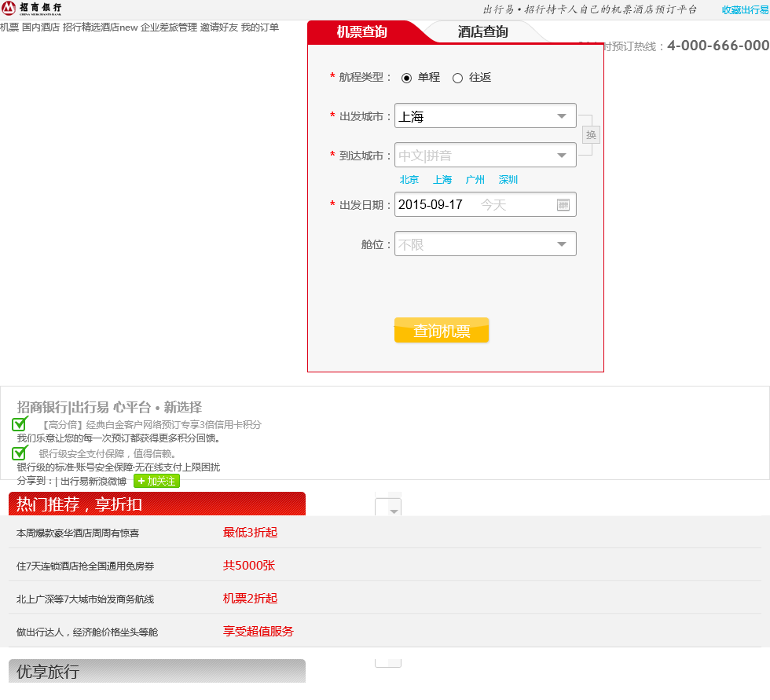Click 本周爆款豪华酒店周周有惊喜 row text
770x700 pixels.
tap(78, 533)
